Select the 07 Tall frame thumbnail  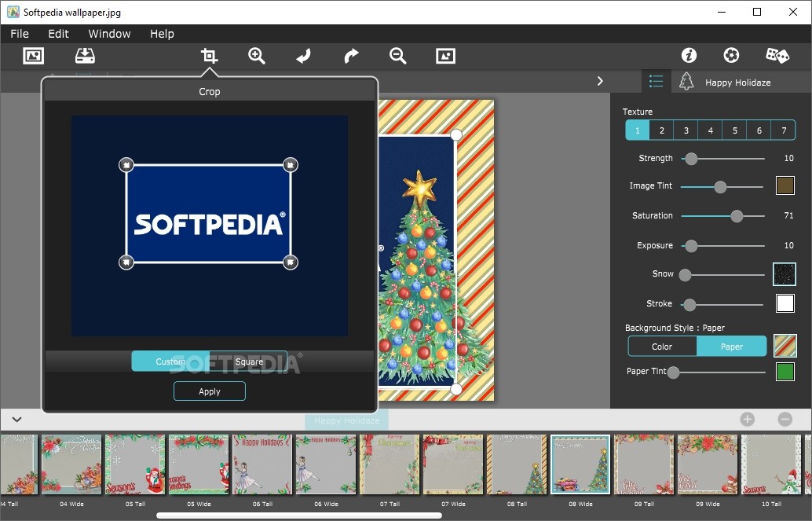(x=390, y=464)
